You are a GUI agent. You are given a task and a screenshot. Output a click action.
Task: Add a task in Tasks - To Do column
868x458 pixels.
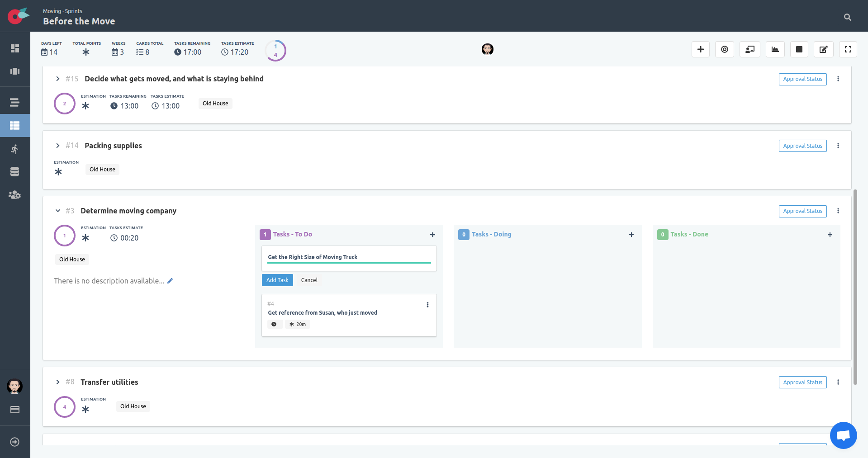click(x=432, y=235)
